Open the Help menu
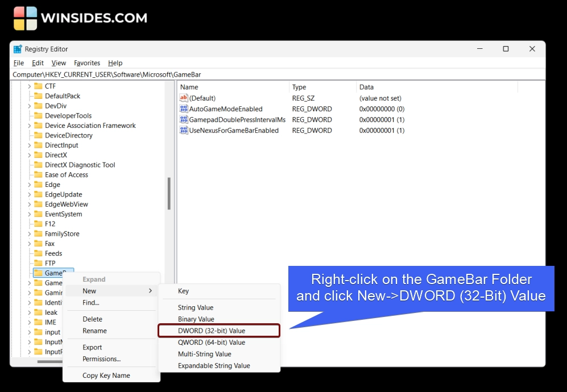Image resolution: width=567 pixels, height=392 pixels. (x=115, y=63)
